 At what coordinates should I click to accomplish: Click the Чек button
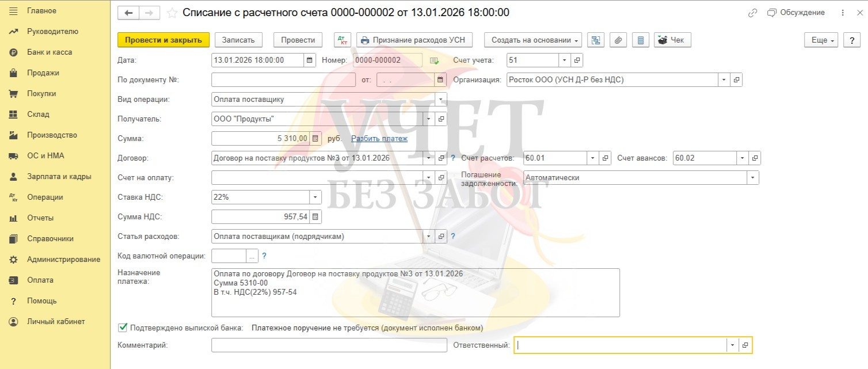coord(672,40)
